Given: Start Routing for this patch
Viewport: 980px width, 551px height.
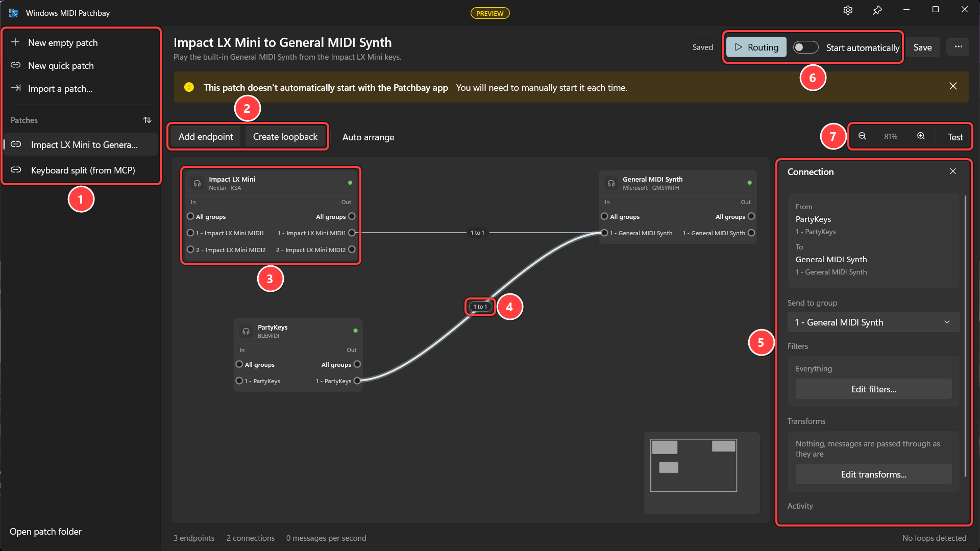Looking at the screenshot, I should click(x=756, y=47).
